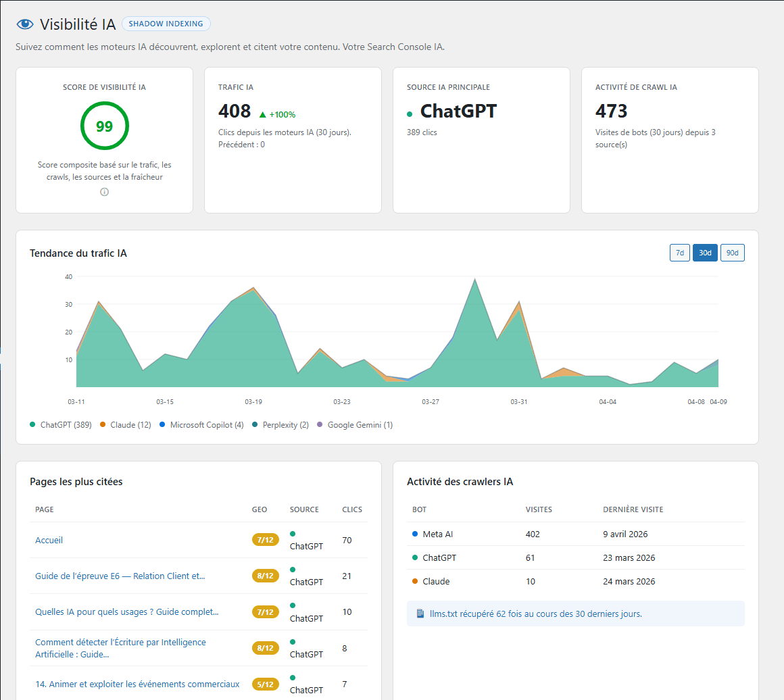784x700 pixels.
Task: Click the eye icon beside Visibilité IA
Action: pyautogui.click(x=25, y=24)
